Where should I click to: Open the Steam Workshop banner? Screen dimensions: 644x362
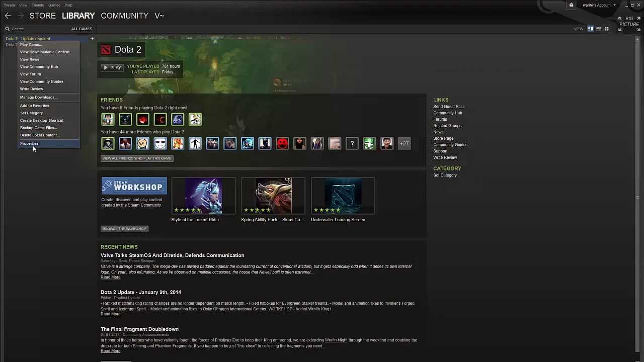click(x=134, y=186)
